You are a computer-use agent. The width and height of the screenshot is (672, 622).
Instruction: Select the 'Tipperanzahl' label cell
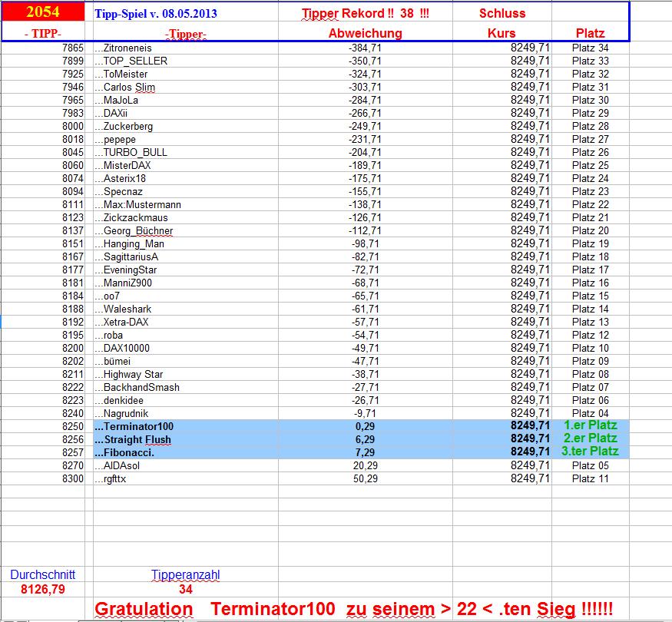pyautogui.click(x=186, y=575)
